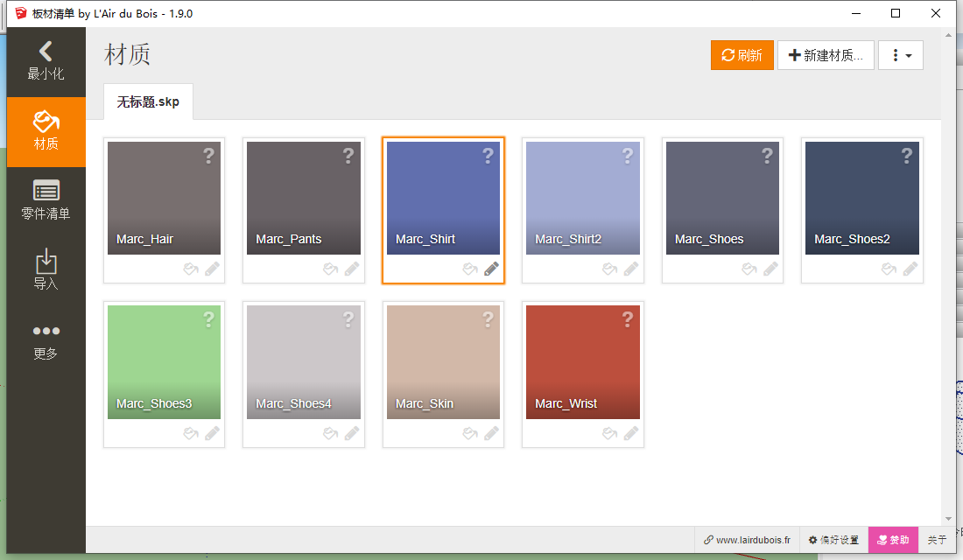The width and height of the screenshot is (963, 560).
Task: Select the Marc_Wrist red swatch
Action: point(583,362)
